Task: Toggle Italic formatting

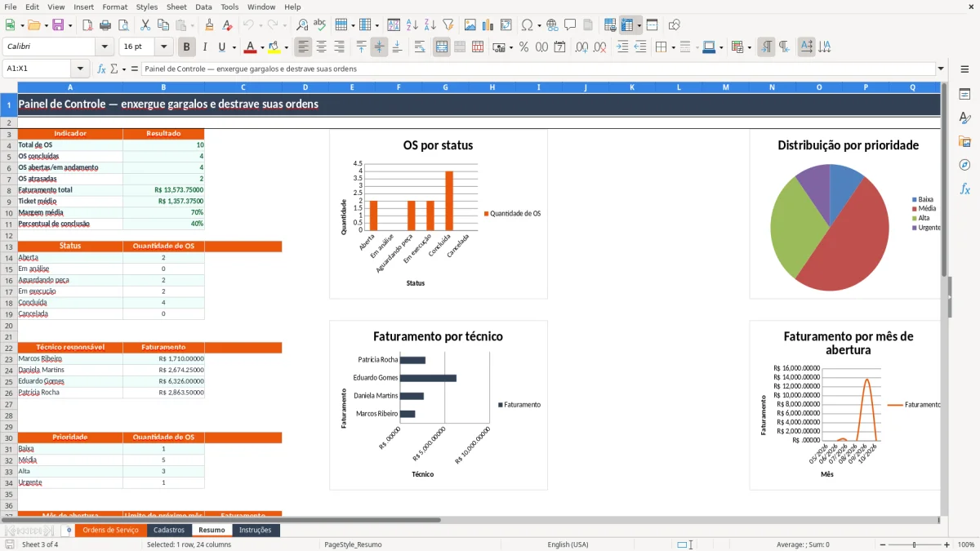Action: click(205, 47)
